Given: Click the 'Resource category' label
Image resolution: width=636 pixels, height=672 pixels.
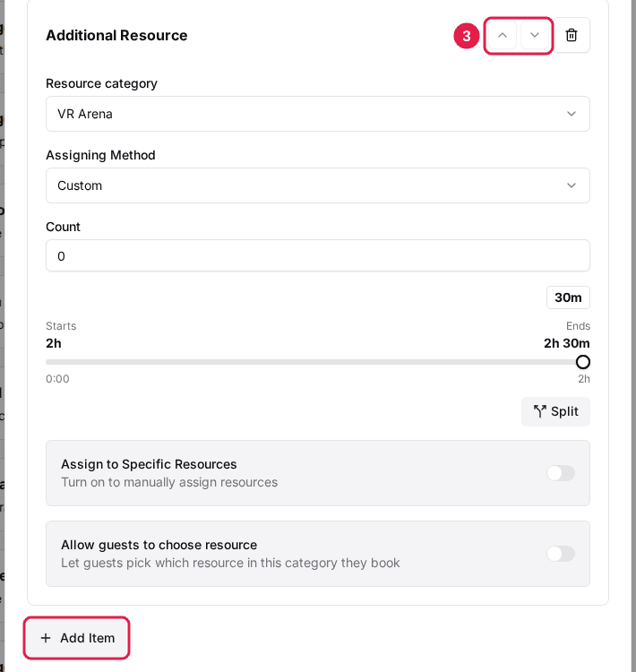Looking at the screenshot, I should [x=101, y=83].
